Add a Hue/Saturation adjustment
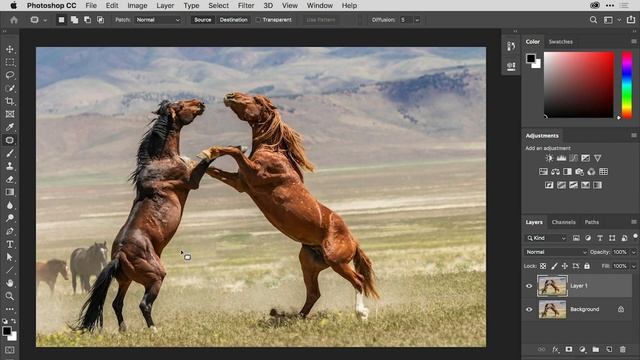This screenshot has height=360, width=640. [x=543, y=171]
